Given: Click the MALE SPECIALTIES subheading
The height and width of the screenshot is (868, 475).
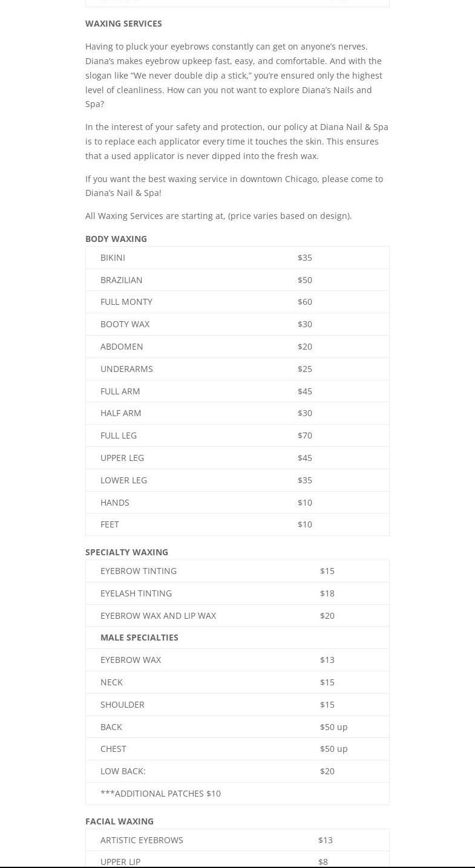Looking at the screenshot, I should [x=139, y=638].
